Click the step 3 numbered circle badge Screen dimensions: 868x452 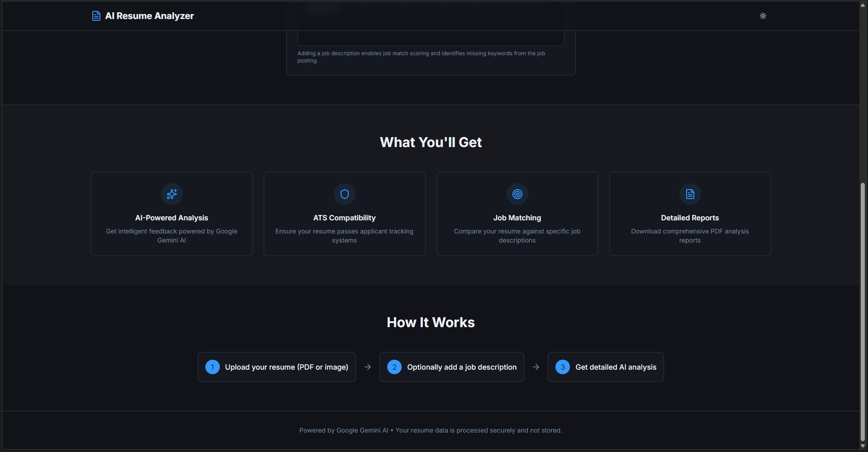562,367
